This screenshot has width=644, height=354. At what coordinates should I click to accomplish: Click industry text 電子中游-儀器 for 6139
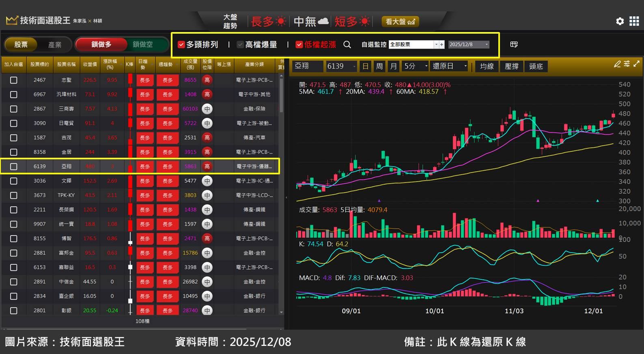(254, 166)
